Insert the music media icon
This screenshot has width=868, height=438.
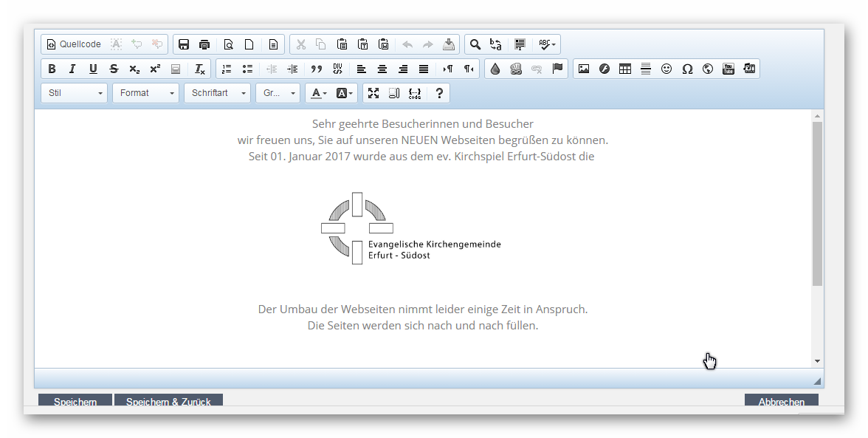pos(749,69)
